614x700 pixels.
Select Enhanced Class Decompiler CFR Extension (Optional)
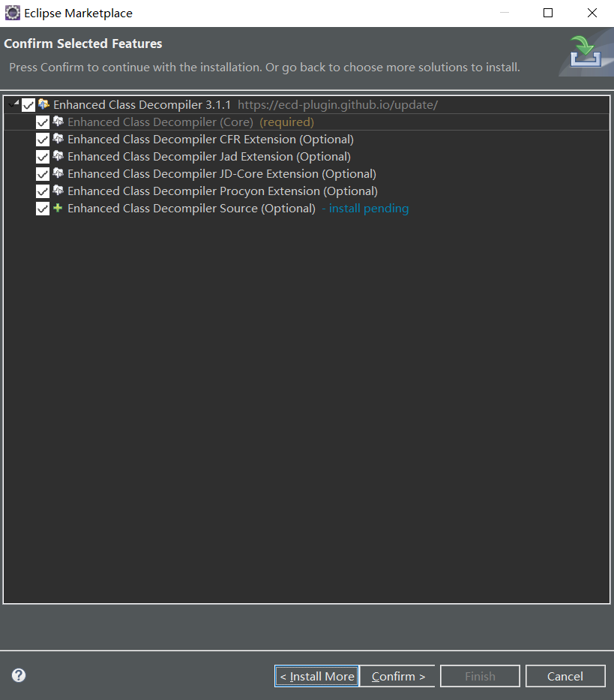pos(211,140)
